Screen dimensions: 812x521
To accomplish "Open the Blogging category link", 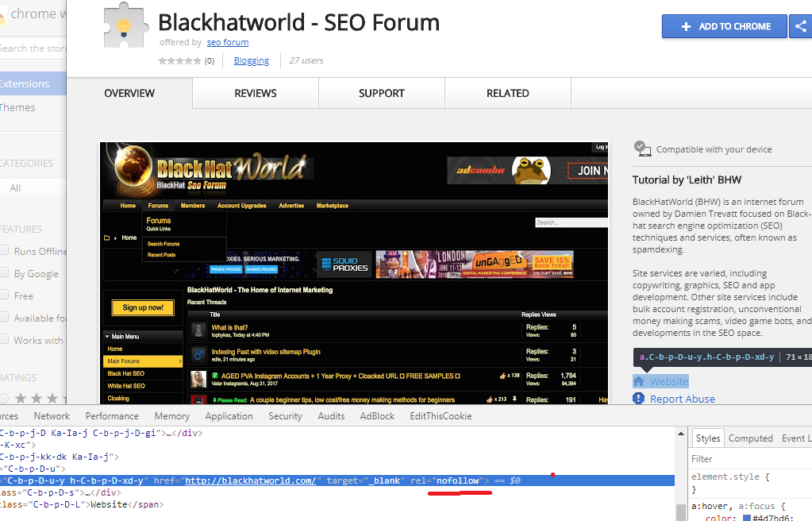I will point(251,60).
